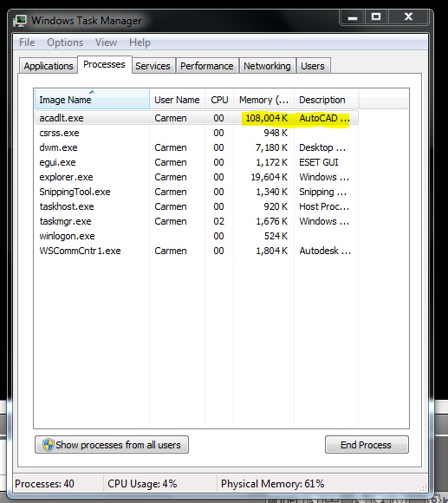Select the SnippingTool.exe process
This screenshot has width=448, height=503.
[x=197, y=192]
